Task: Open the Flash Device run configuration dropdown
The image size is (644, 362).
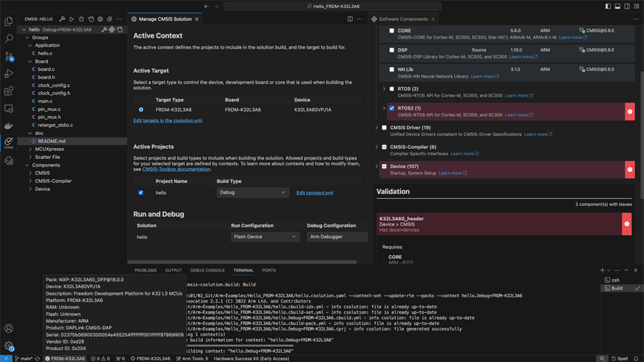Action: pos(264,237)
